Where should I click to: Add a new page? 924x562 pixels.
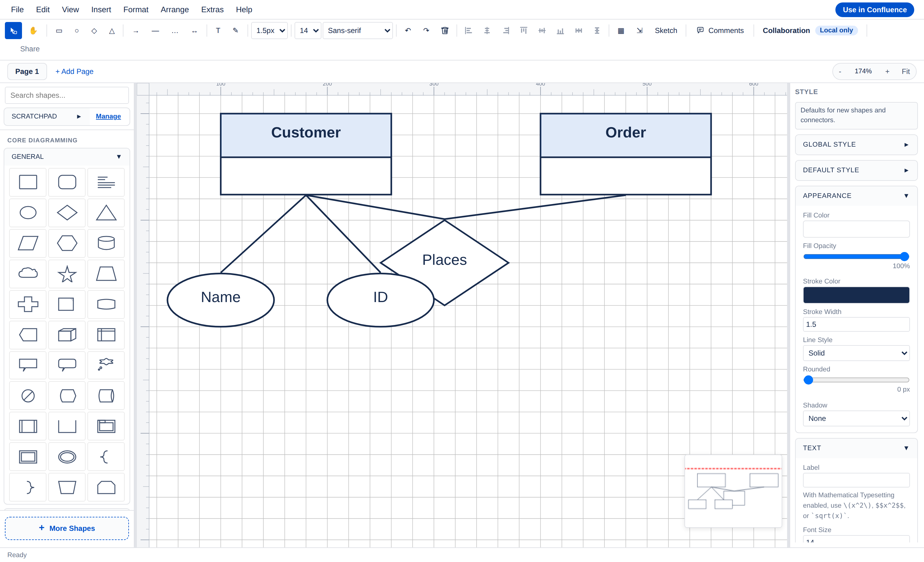coord(74,71)
